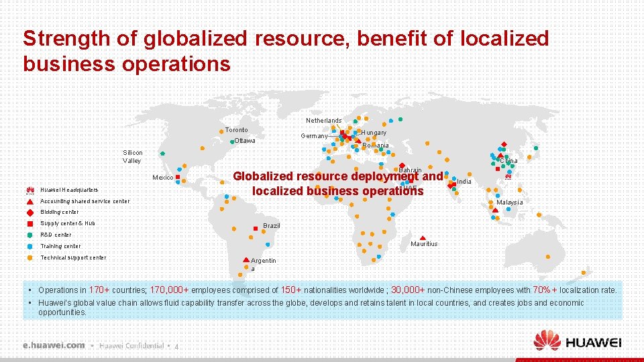Click the red square marker at Brazil
Image resolution: width=644 pixels, height=362 pixels.
(256, 228)
